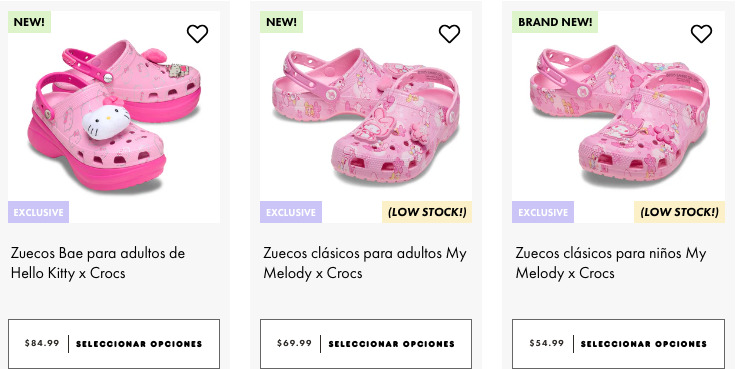739x369 pixels.
Task: Open Zuecos Bae para adultos de Hello Kitty link
Action: 98,263
